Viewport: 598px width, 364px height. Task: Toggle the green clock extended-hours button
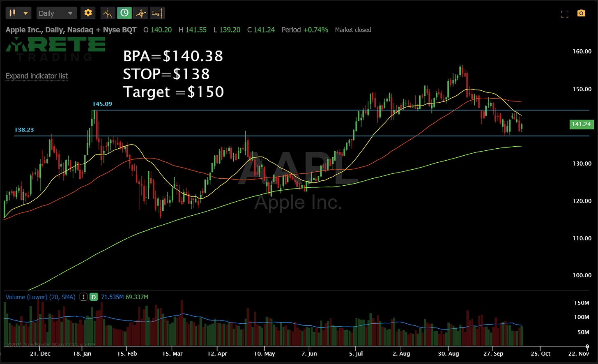click(124, 13)
